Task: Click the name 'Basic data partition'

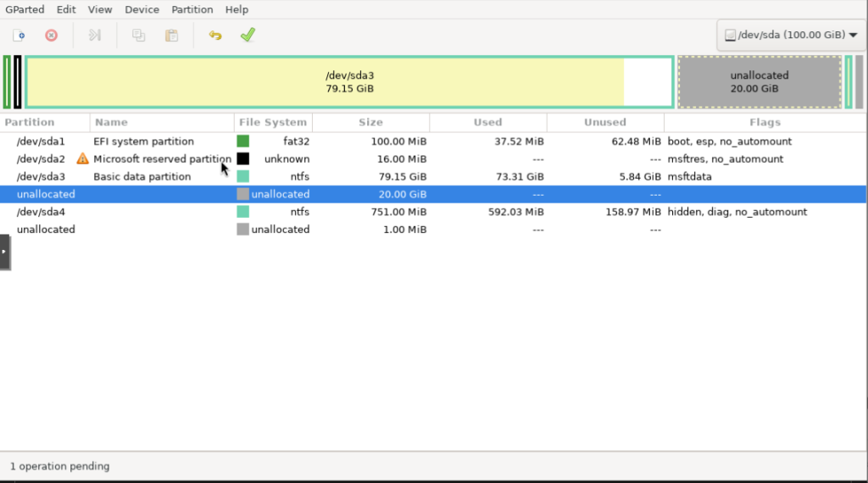Action: click(x=142, y=176)
